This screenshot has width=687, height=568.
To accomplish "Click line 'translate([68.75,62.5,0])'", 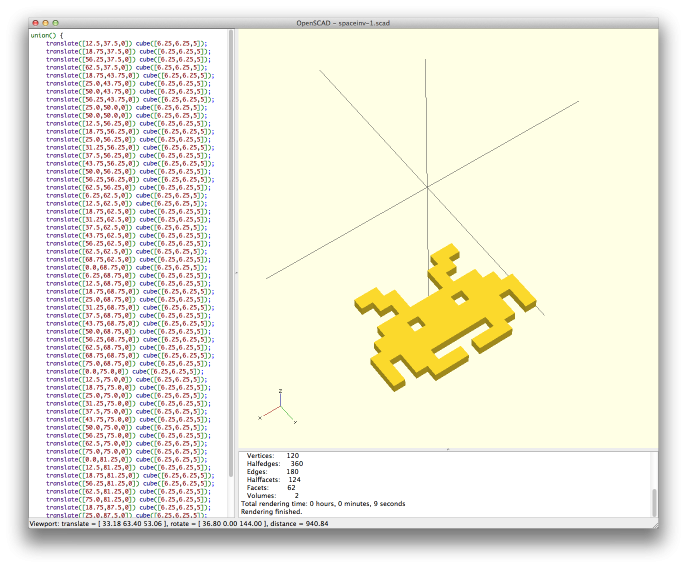I will [x=128, y=259].
